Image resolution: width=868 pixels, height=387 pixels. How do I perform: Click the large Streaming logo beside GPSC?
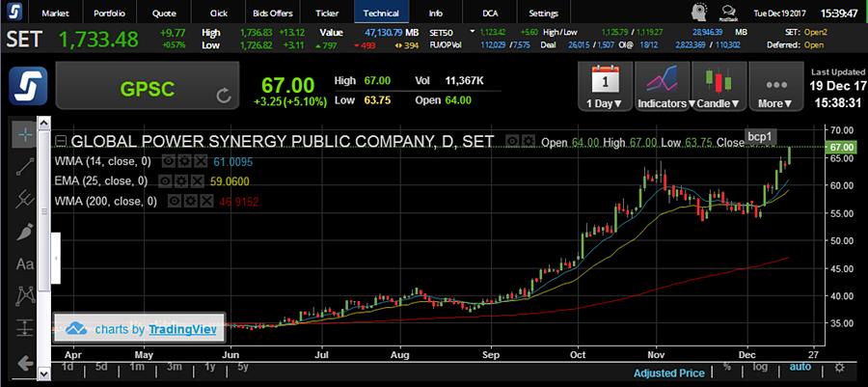point(28,86)
